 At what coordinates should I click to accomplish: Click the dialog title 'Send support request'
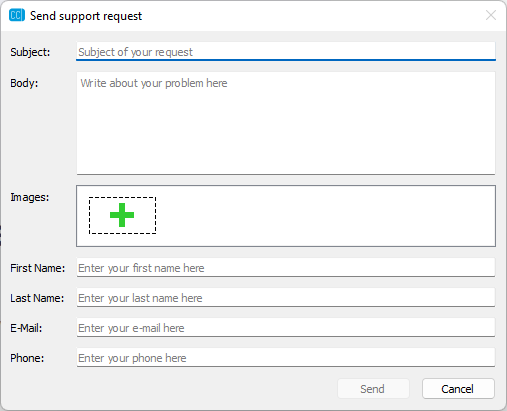pos(86,16)
